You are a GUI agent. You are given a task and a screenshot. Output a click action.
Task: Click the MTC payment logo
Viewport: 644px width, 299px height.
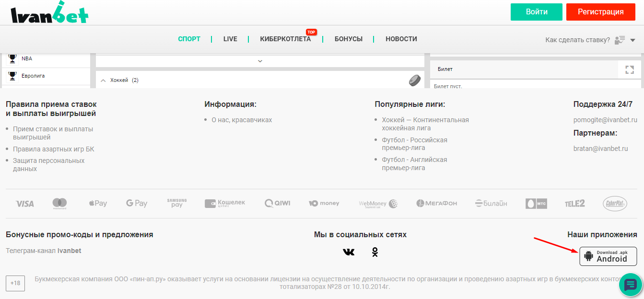point(536,204)
